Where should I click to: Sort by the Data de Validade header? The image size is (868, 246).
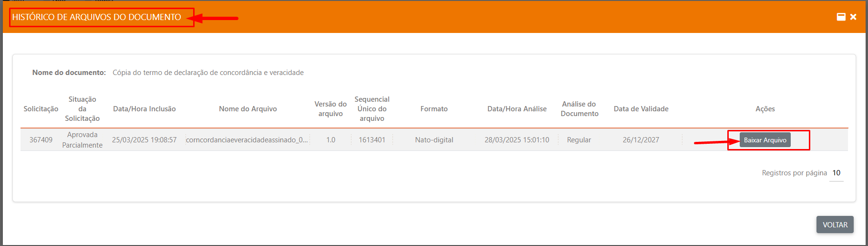click(641, 109)
